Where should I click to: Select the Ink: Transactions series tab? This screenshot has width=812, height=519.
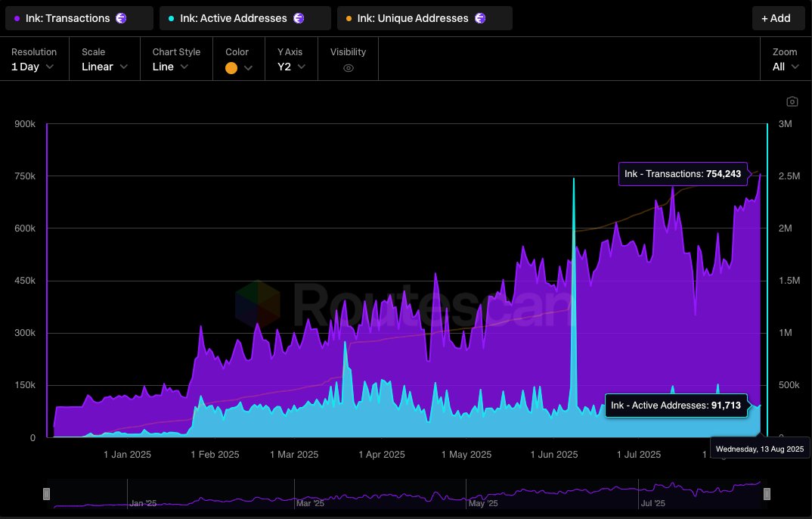coord(79,18)
